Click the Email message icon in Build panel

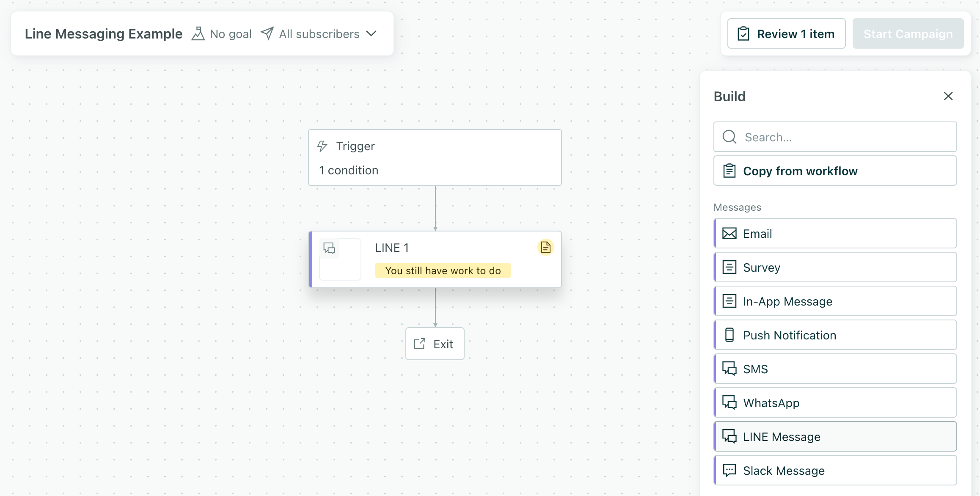click(x=730, y=233)
